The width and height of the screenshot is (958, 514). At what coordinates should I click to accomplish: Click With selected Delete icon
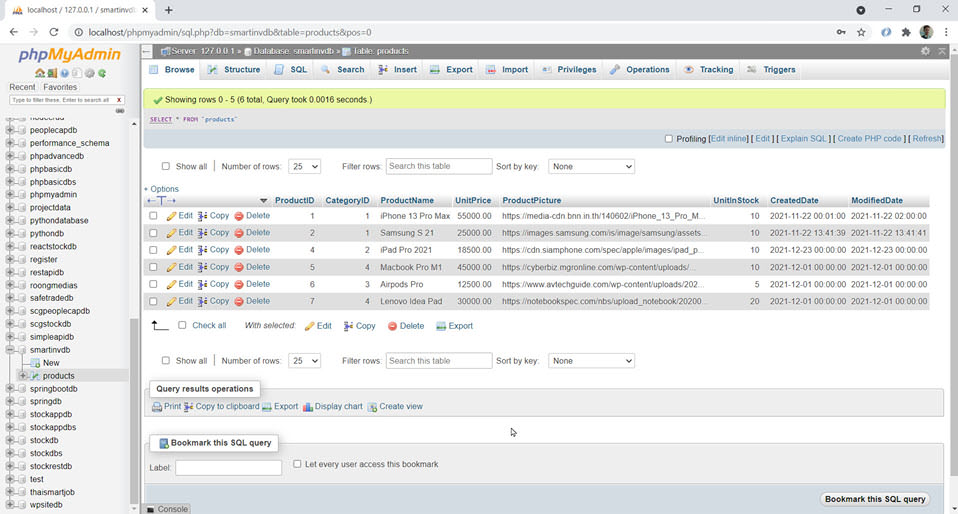click(392, 326)
